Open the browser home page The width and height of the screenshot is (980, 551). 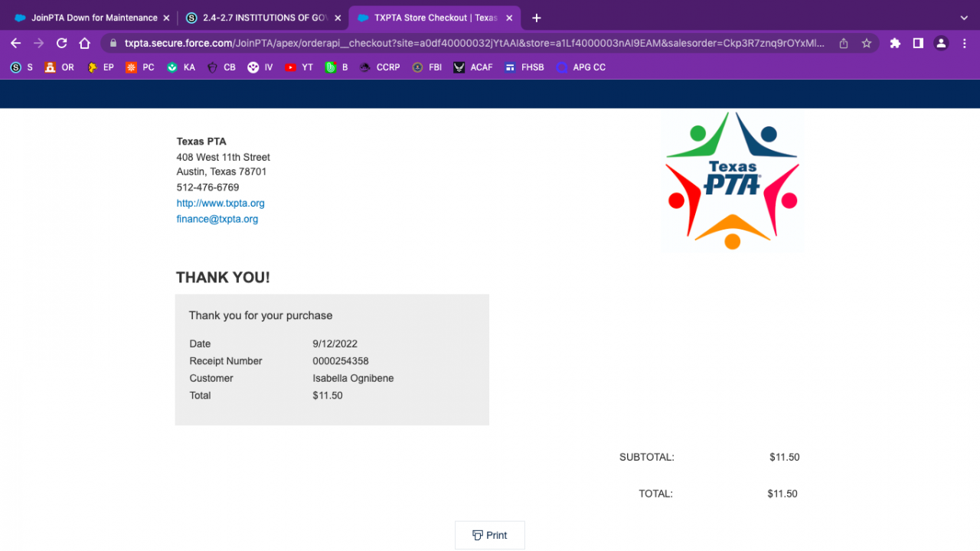85,44
